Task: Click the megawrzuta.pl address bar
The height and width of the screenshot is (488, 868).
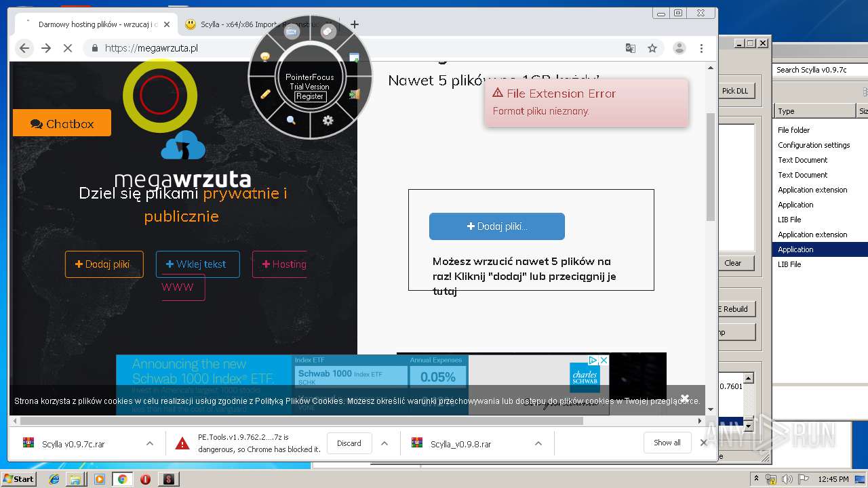Action: [x=353, y=48]
